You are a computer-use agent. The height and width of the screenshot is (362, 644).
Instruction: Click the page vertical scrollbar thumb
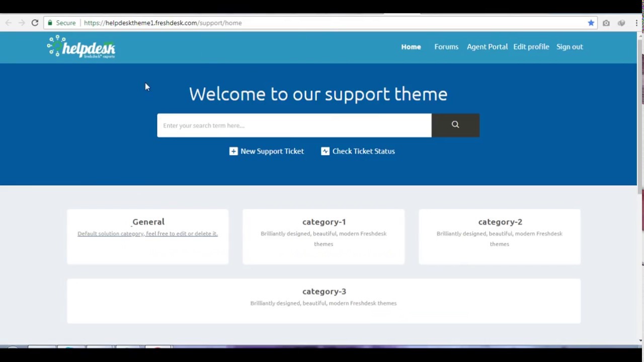pyautogui.click(x=640, y=116)
